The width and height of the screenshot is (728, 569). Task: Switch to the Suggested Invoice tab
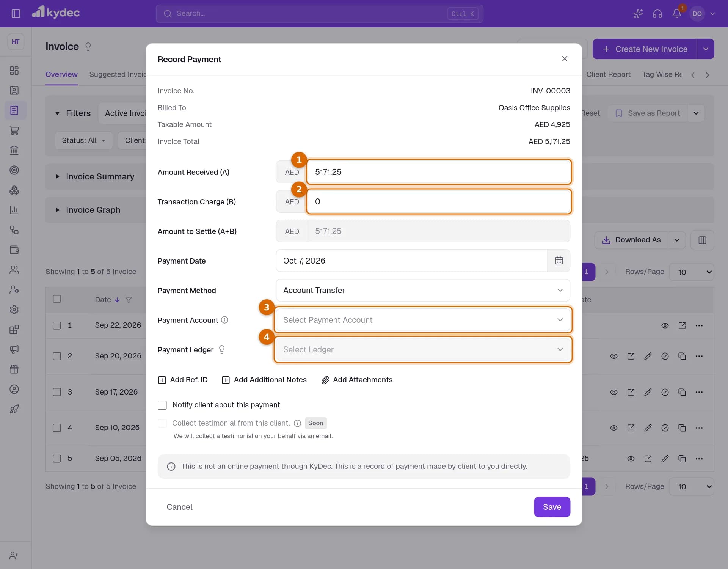tap(117, 74)
